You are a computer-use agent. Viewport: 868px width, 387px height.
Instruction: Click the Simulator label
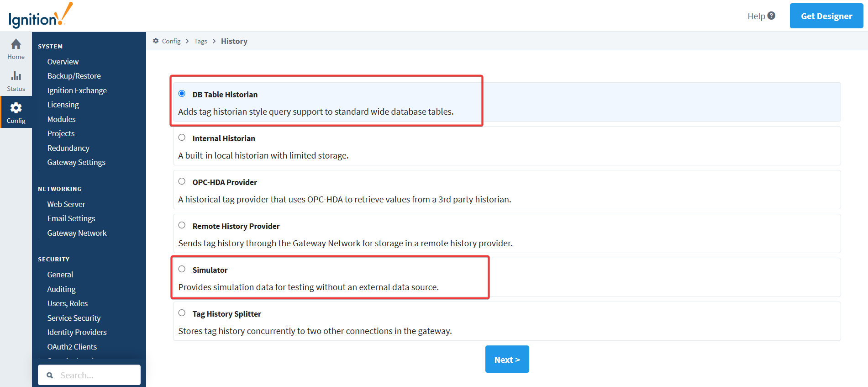210,270
